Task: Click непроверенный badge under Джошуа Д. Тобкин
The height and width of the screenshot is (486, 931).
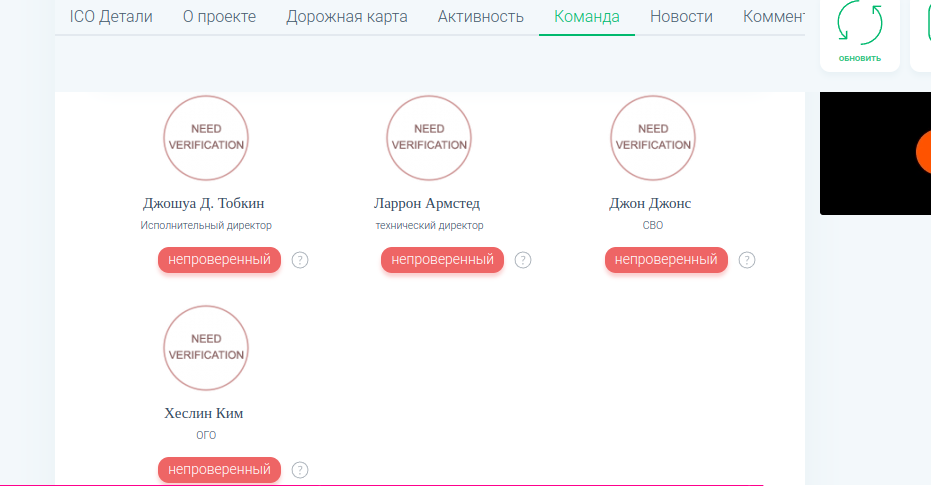Action: click(x=219, y=260)
